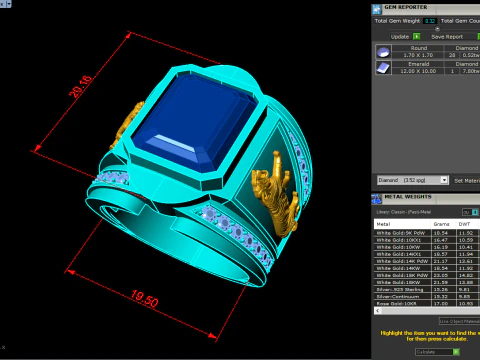Click the Update label button
The image size is (480, 360).
[400, 37]
